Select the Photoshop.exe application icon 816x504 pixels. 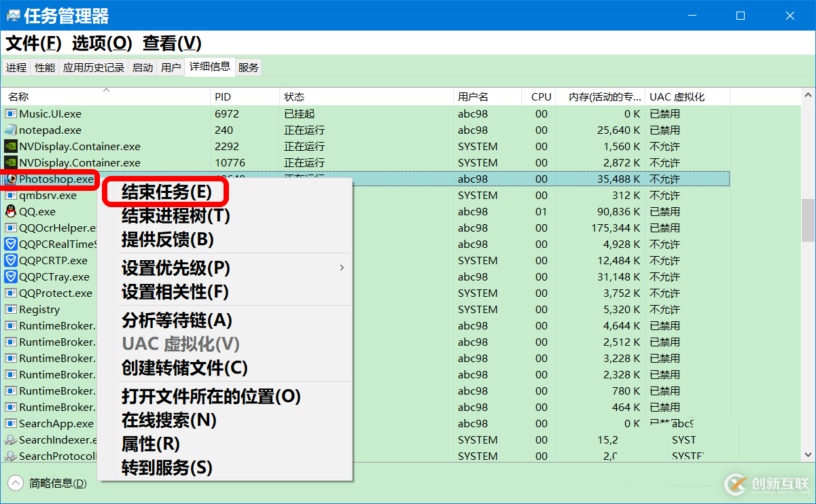pyautogui.click(x=12, y=179)
